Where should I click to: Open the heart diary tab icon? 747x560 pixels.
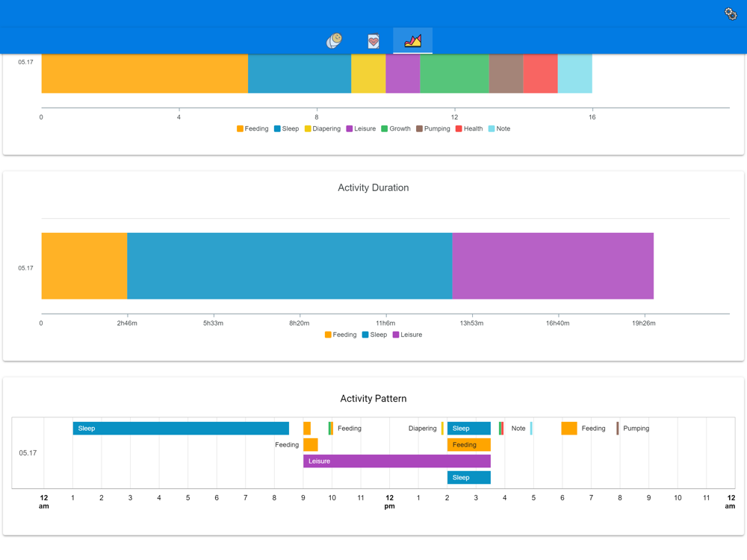[373, 41]
